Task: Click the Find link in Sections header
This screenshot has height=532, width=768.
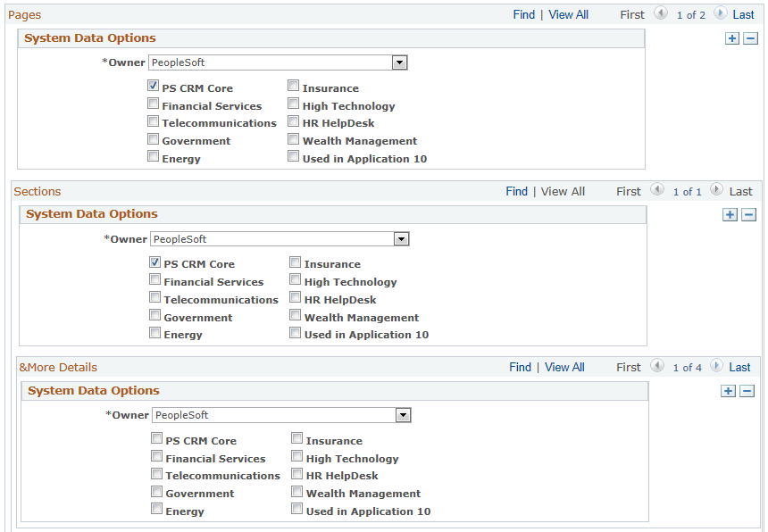Action: pos(516,191)
